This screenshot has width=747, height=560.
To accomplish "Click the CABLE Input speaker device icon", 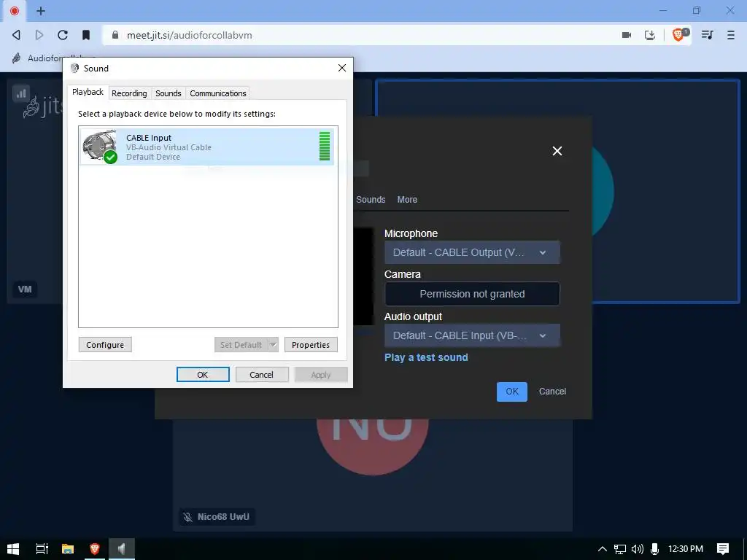I will point(100,146).
